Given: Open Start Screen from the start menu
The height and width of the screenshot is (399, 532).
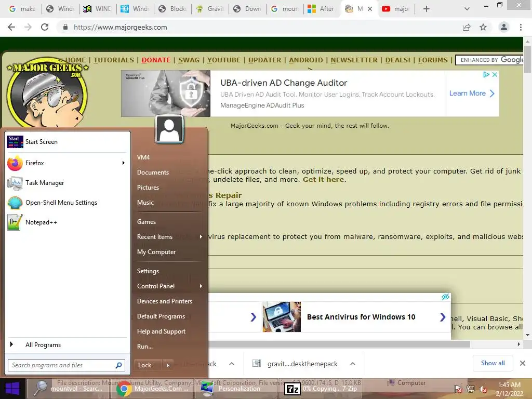Looking at the screenshot, I should point(67,142).
